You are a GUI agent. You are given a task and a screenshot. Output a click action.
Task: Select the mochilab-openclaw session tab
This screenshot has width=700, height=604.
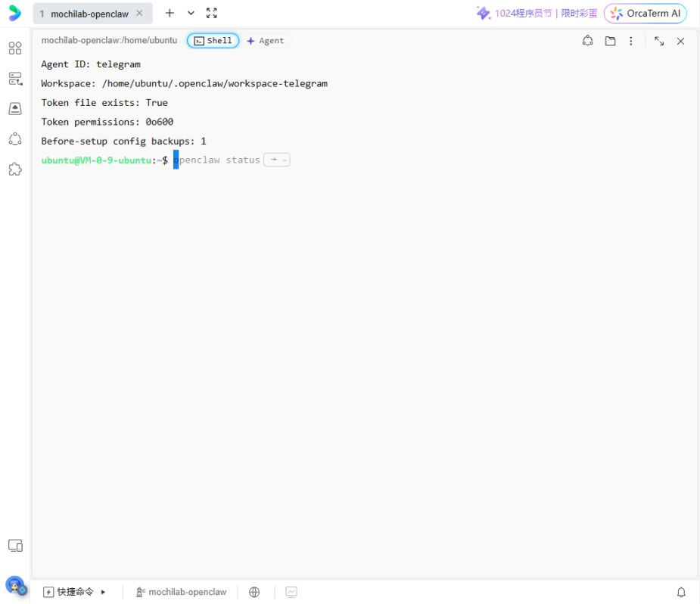point(89,14)
